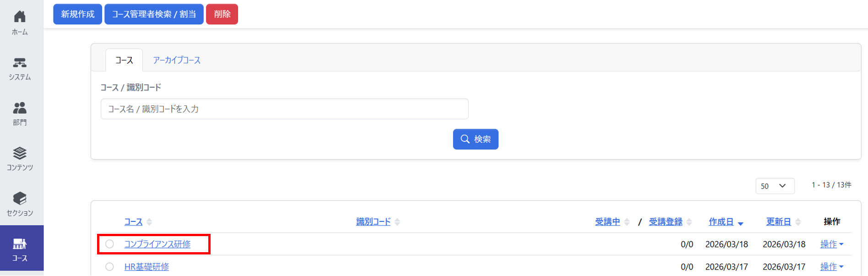Image resolution: width=868 pixels, height=276 pixels.
Task: Click the 新規作成 button
Action: click(77, 14)
